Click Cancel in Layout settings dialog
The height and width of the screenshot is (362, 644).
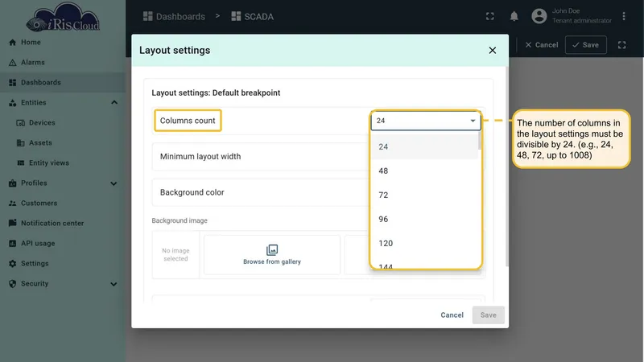[x=452, y=315]
